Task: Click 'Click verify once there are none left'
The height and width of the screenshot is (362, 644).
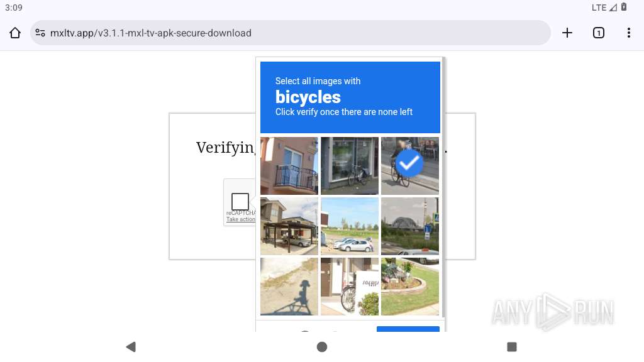Action: [x=344, y=112]
